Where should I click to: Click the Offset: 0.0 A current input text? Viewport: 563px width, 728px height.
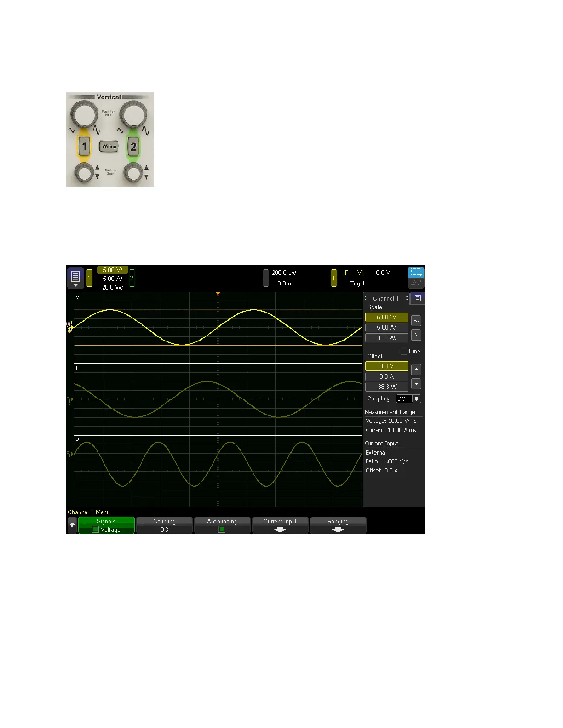(x=382, y=471)
